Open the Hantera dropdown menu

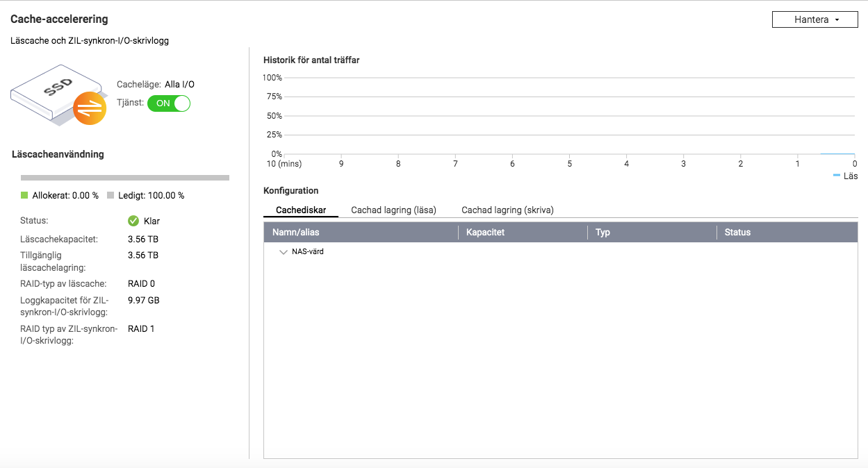coord(817,19)
